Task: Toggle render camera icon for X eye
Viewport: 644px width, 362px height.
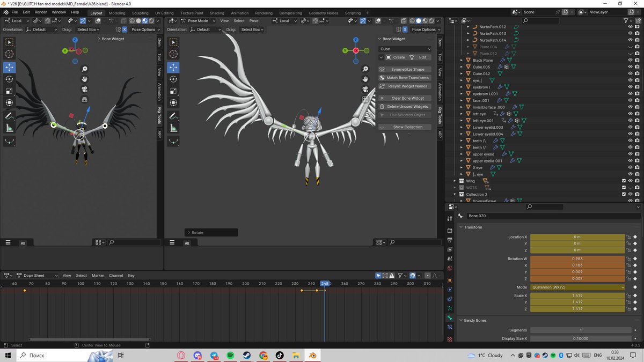Action: tap(638, 167)
